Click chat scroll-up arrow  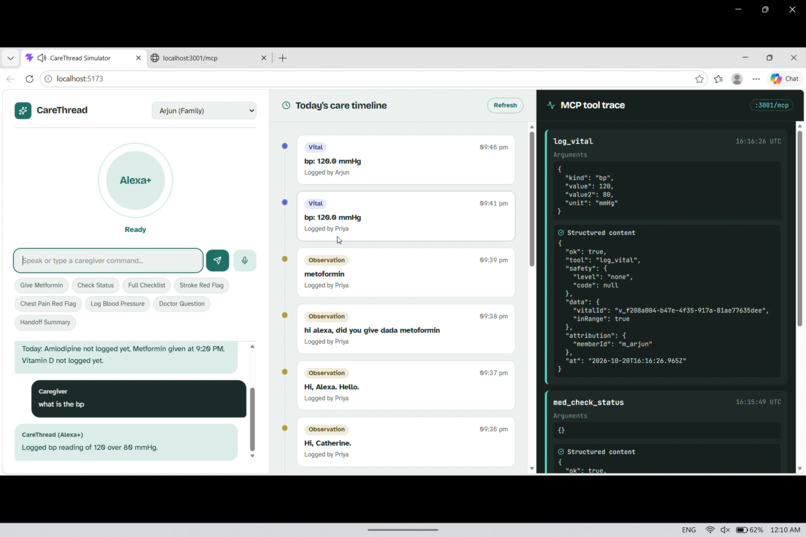click(x=252, y=346)
